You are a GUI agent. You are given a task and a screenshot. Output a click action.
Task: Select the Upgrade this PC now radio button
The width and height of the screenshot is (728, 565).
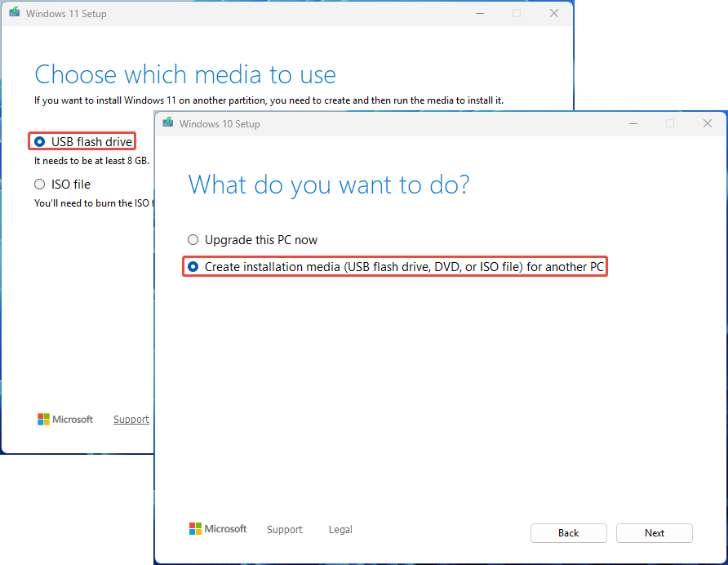coord(193,239)
